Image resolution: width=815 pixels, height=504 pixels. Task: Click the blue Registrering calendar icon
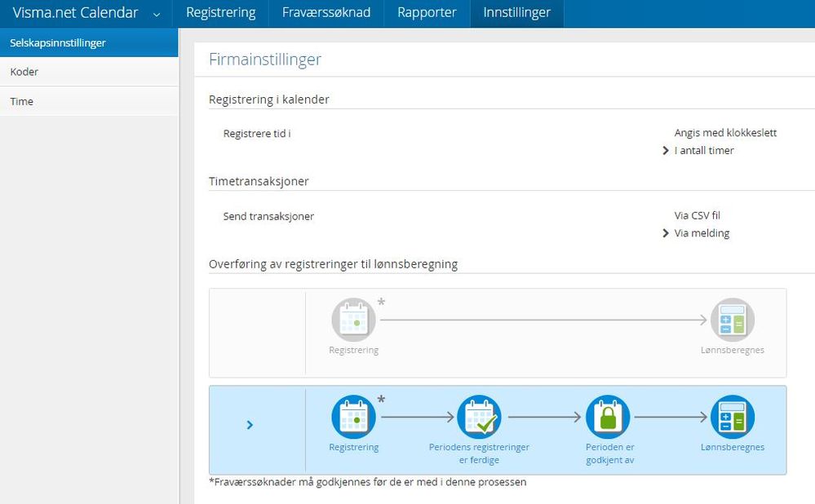[x=353, y=417]
